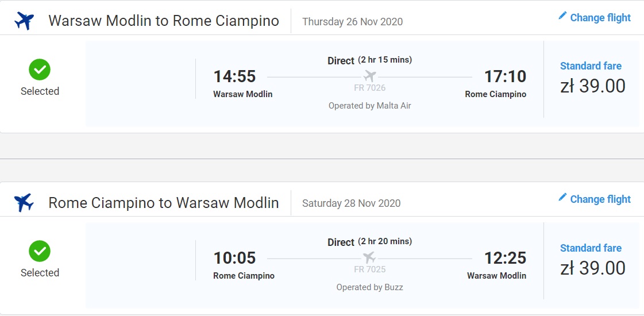Click the pencil icon beside outbound Change flight
The image size is (644, 316).
(562, 17)
